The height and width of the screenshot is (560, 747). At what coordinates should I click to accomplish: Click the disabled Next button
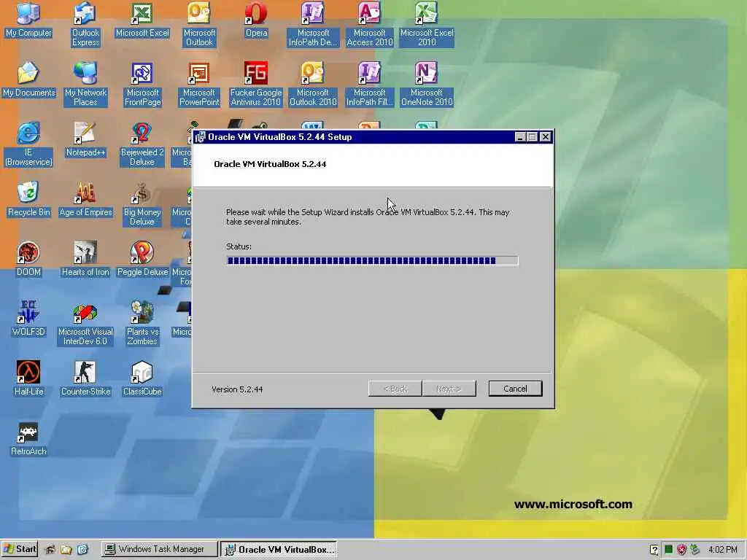tap(449, 389)
